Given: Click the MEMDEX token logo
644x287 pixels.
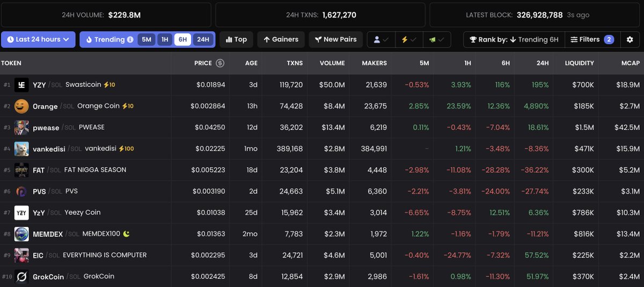Looking at the screenshot, I should [x=21, y=234].
